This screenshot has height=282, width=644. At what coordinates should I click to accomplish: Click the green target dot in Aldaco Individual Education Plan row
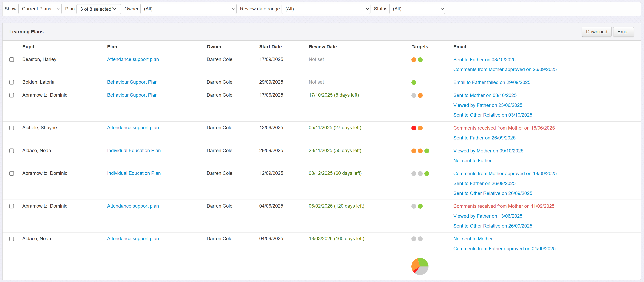[x=426, y=151]
